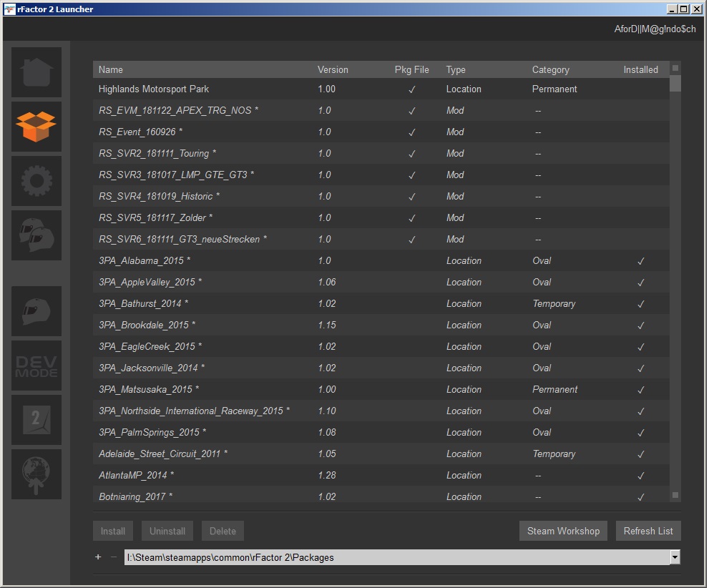The image size is (709, 588).
Task: Click the globe with arrow icon
Action: tap(36, 474)
